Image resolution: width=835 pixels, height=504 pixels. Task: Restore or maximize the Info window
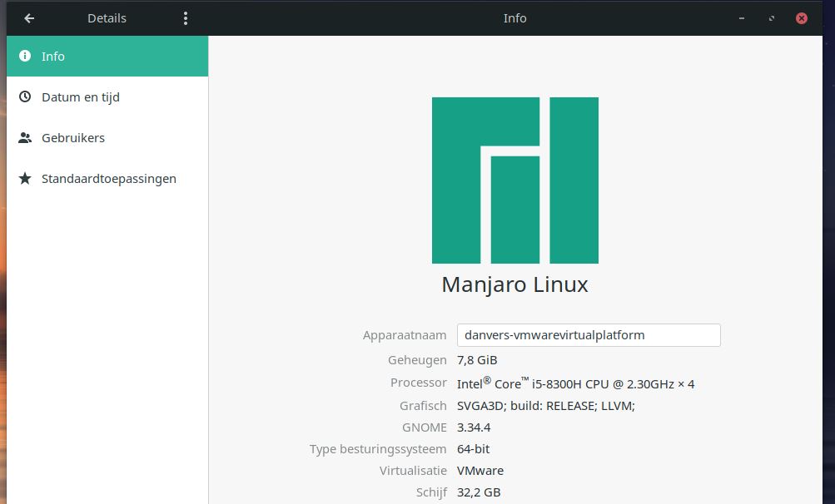[x=771, y=18]
